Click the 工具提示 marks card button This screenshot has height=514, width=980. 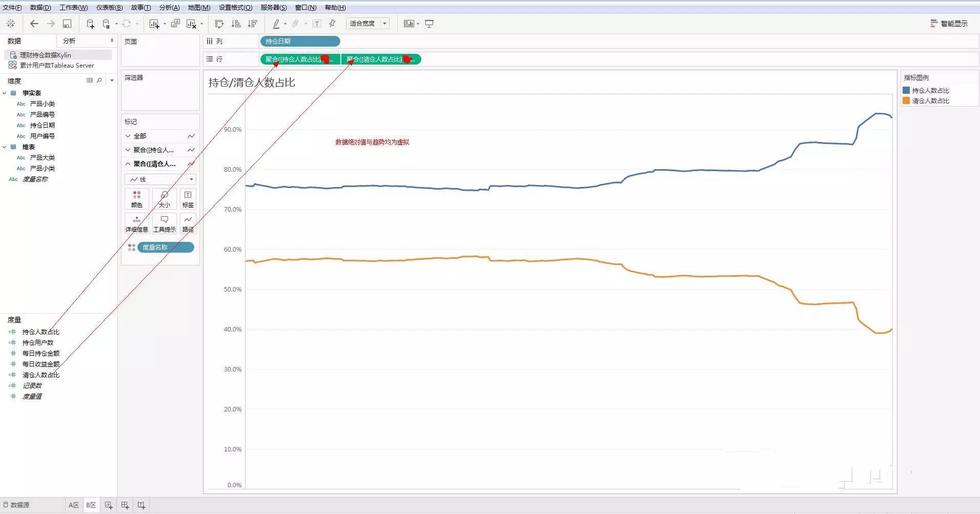(165, 223)
